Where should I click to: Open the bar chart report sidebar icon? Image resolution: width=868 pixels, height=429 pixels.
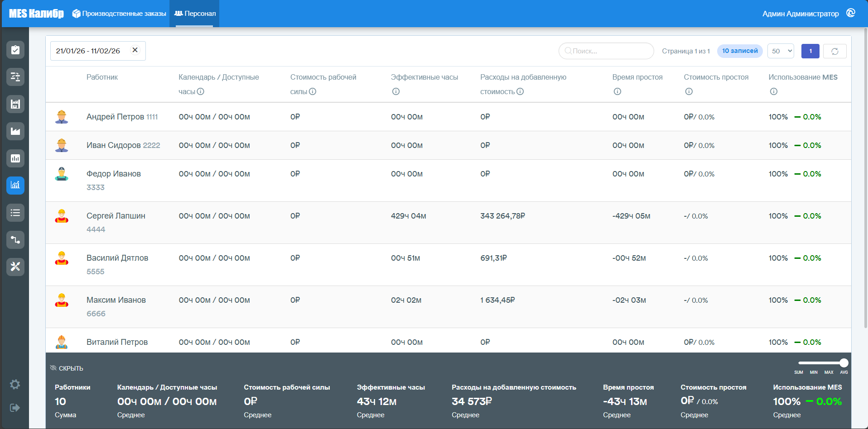click(x=15, y=158)
